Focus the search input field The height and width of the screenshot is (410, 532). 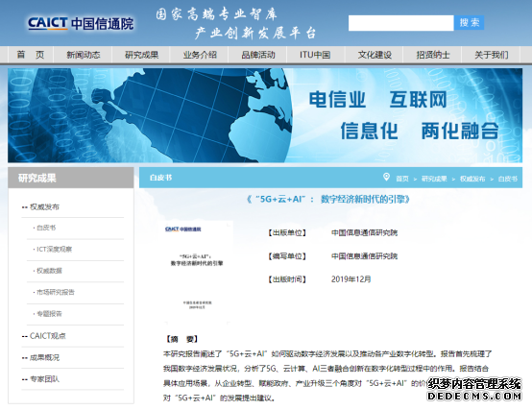pyautogui.click(x=401, y=23)
